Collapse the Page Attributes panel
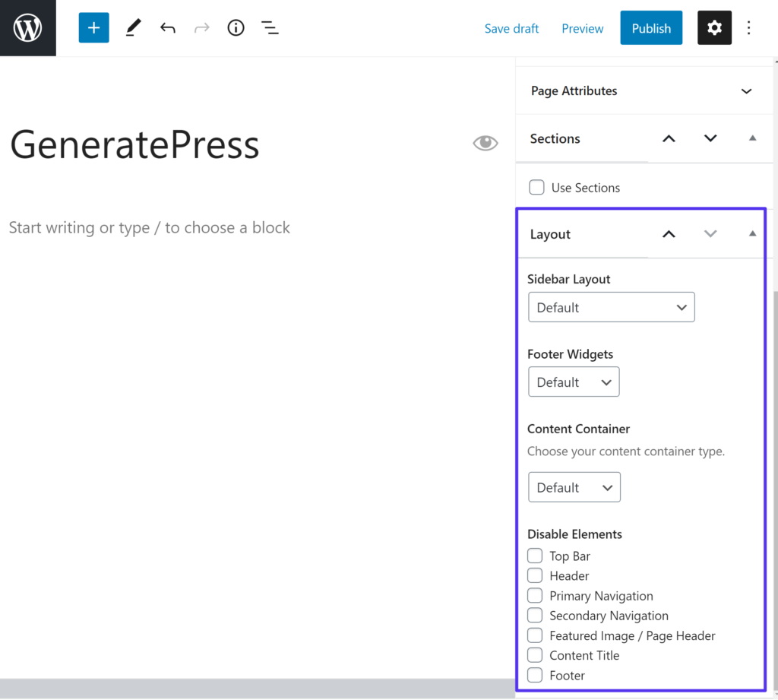Screen dimensions: 778x700 coord(745,90)
